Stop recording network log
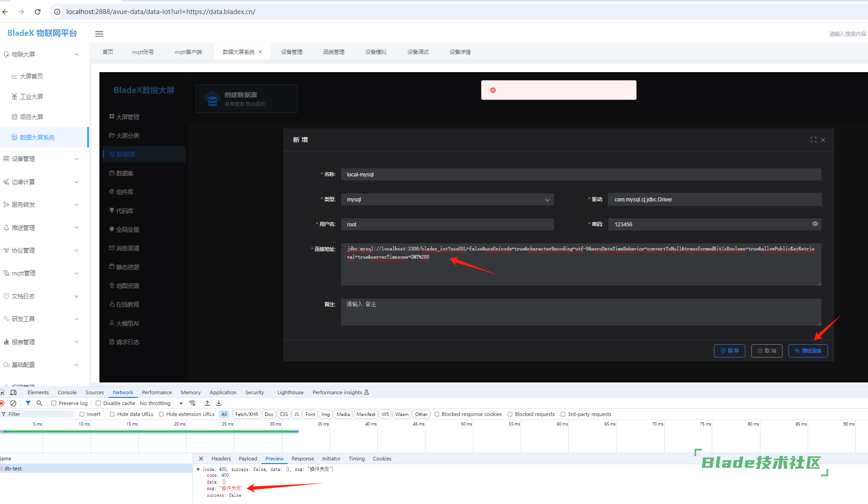 point(2,403)
